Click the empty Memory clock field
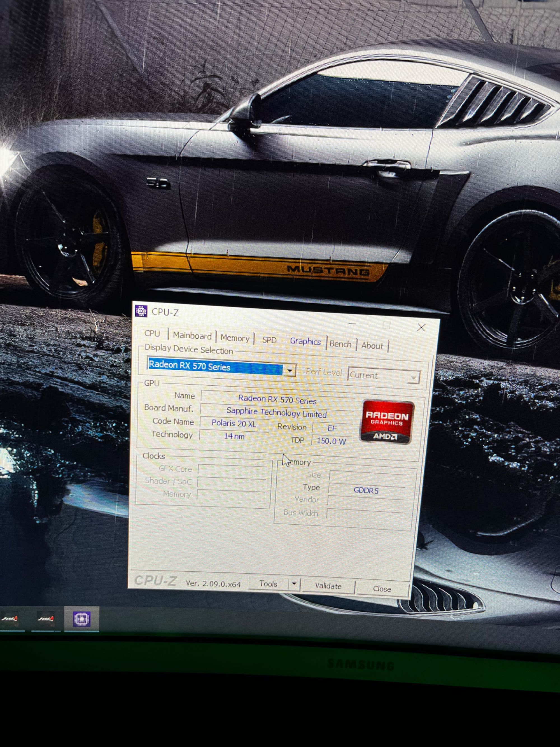This screenshot has width=560, height=747. click(x=231, y=495)
